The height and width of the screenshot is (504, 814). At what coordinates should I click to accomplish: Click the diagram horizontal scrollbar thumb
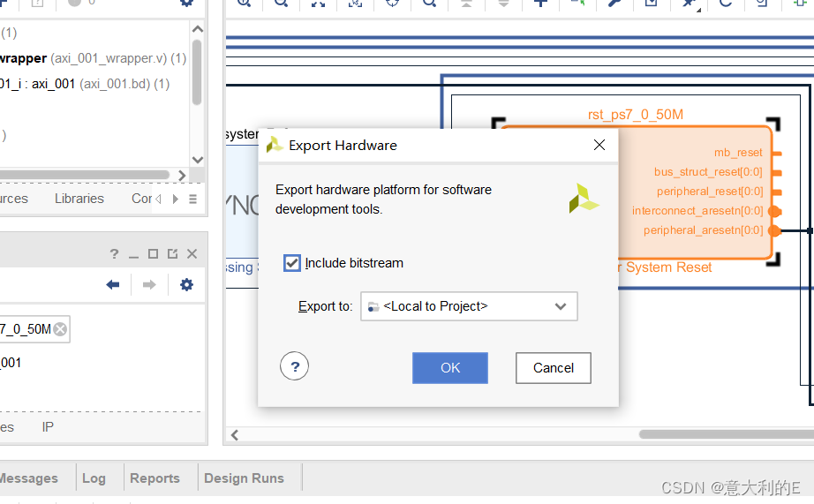[x=727, y=434]
